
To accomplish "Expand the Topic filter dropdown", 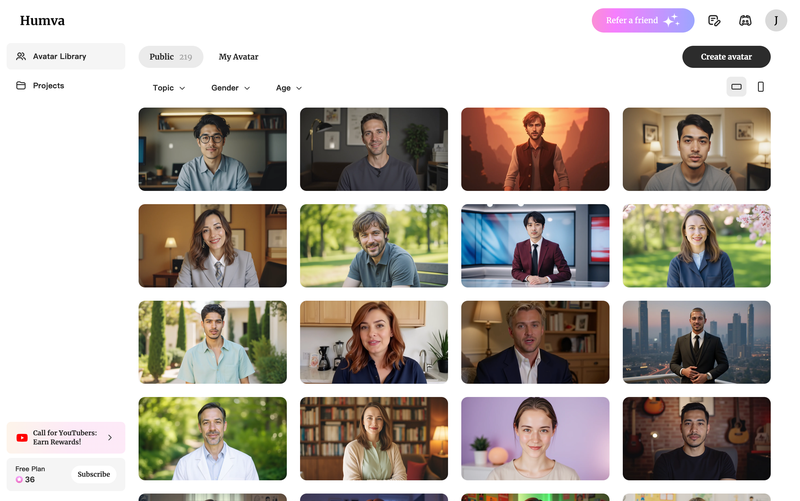I will pyautogui.click(x=169, y=88).
